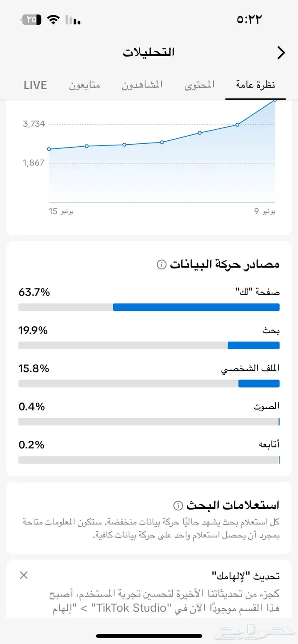Tap the first chart data point
Viewport: 298px width, 644px height.
(49, 149)
